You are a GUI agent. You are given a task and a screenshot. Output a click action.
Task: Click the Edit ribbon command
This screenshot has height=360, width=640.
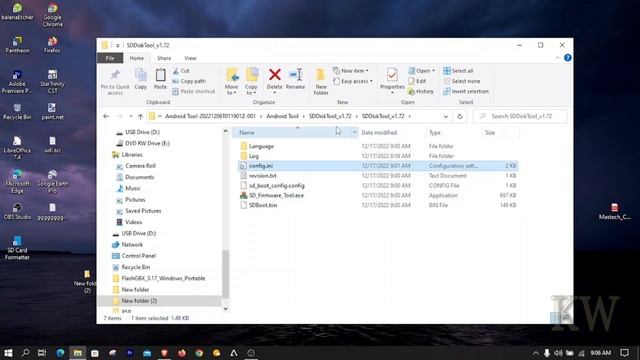pyautogui.click(x=417, y=81)
